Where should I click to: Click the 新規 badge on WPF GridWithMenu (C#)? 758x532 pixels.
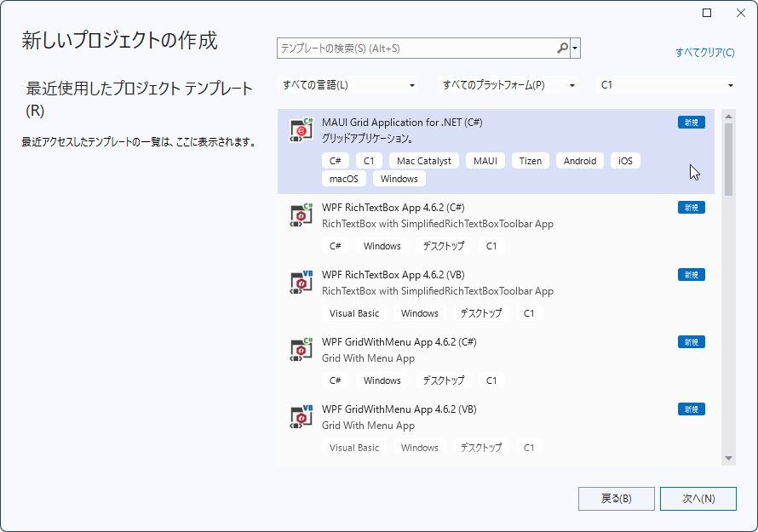(x=692, y=342)
